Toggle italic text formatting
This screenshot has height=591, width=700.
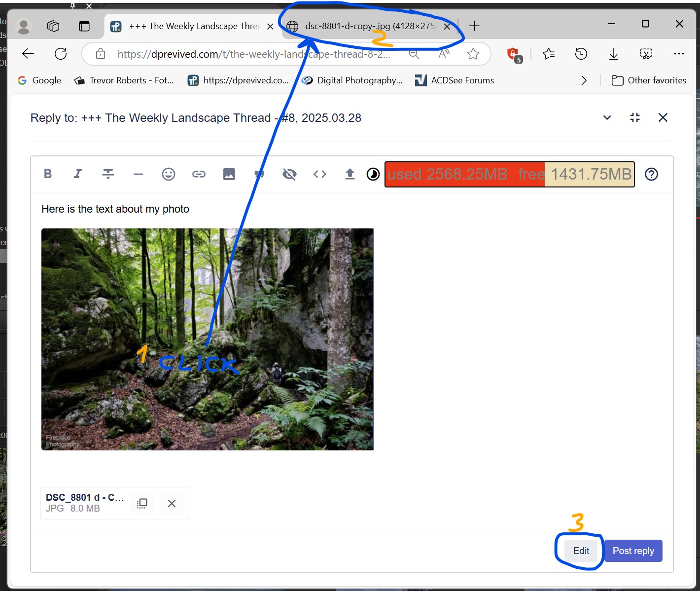click(77, 174)
